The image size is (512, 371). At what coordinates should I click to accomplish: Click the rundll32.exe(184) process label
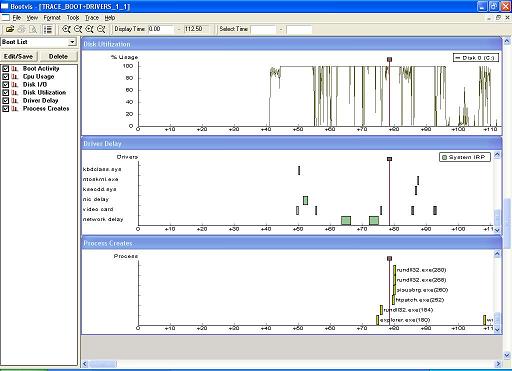coord(408,310)
